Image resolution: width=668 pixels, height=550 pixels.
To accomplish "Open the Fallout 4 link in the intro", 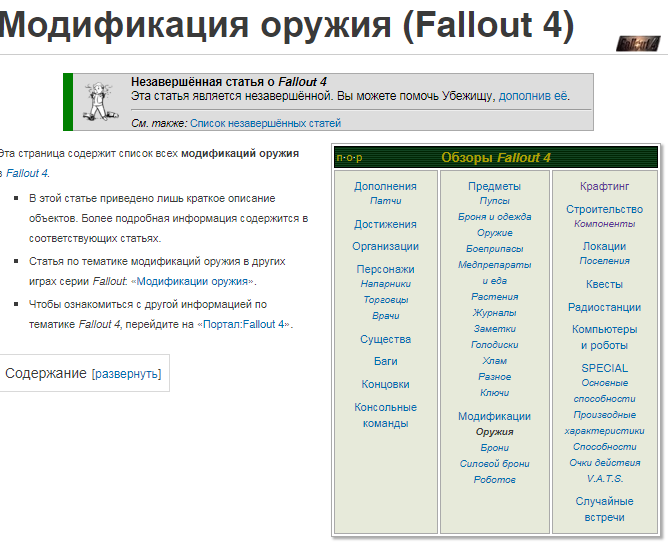I will [x=27, y=173].
